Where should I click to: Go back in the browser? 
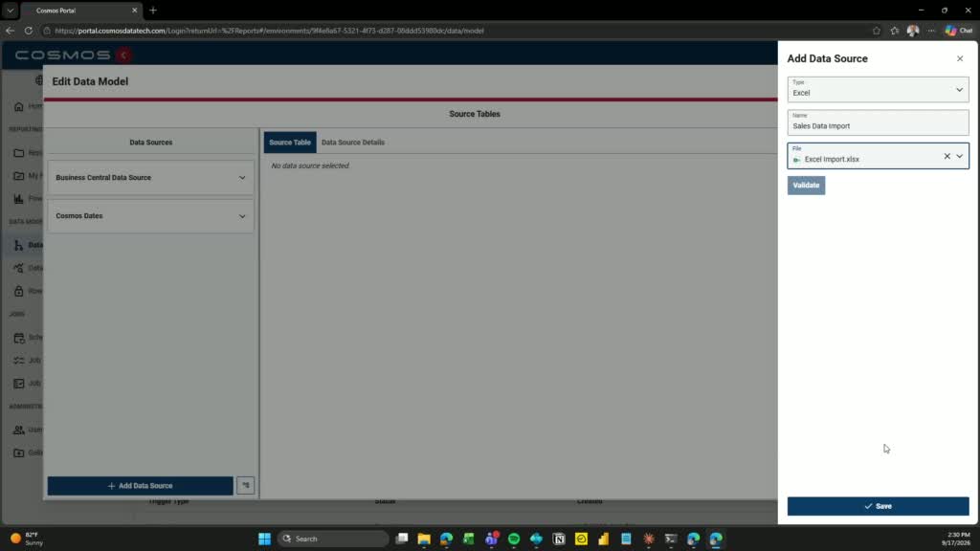(x=10, y=30)
